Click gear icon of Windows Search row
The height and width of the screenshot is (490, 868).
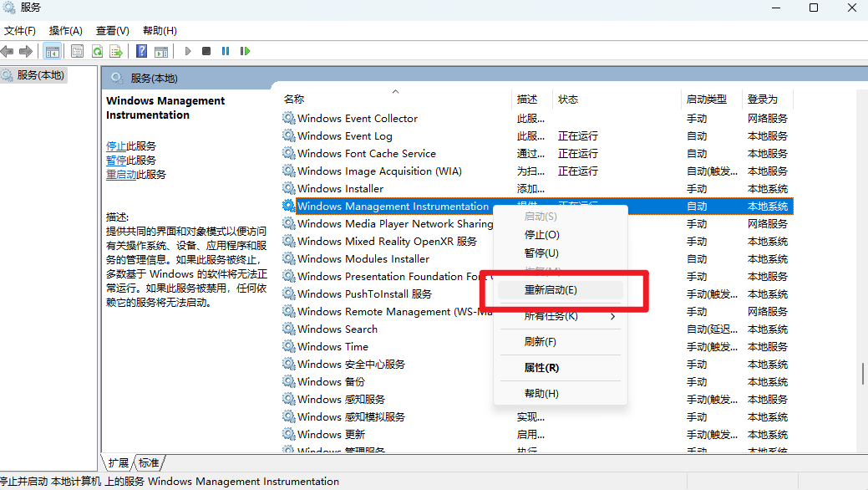(288, 329)
